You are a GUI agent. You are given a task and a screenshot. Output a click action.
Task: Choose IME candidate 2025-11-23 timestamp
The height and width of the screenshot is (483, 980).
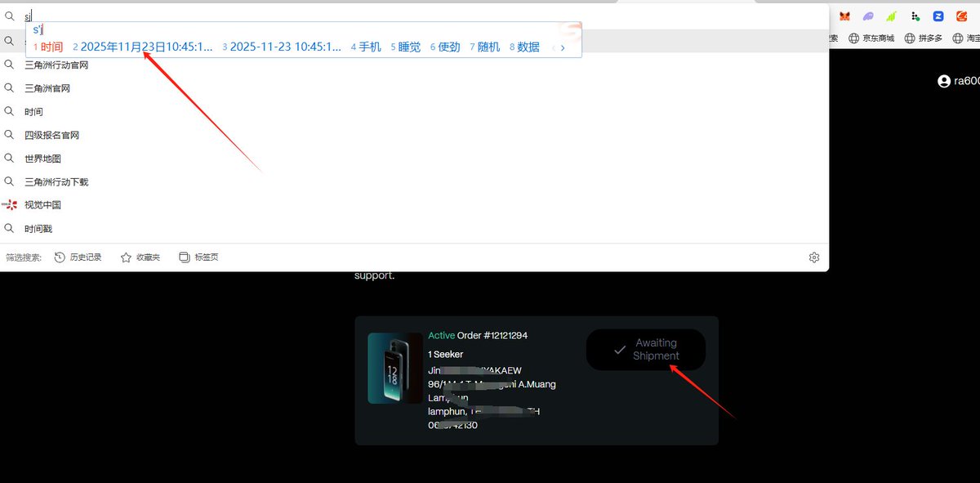282,47
